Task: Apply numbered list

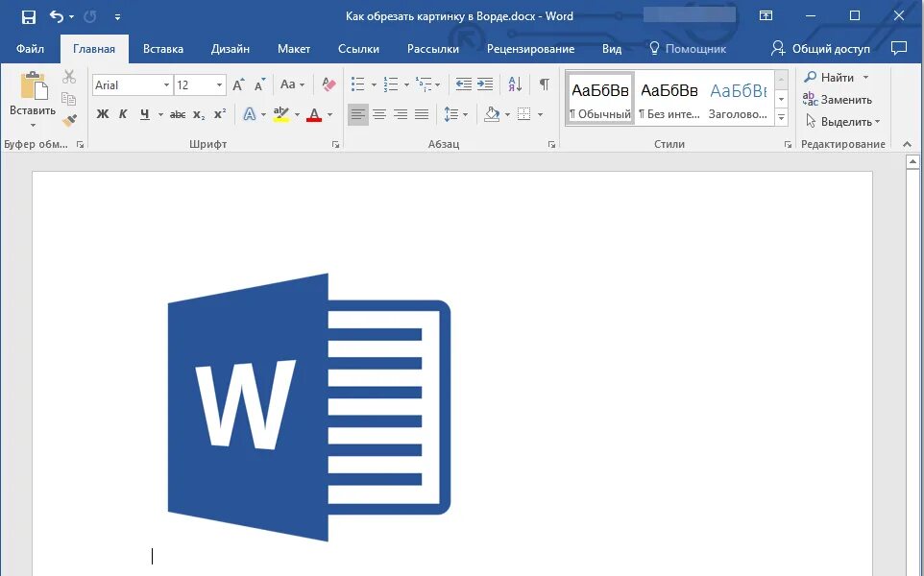Action: pyautogui.click(x=391, y=84)
